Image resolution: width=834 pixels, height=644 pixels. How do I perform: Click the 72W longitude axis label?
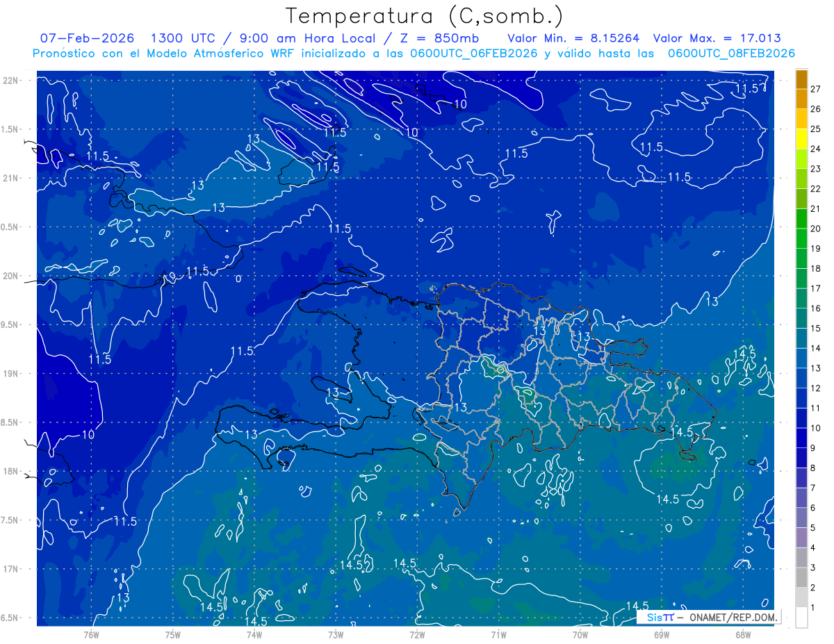417,634
